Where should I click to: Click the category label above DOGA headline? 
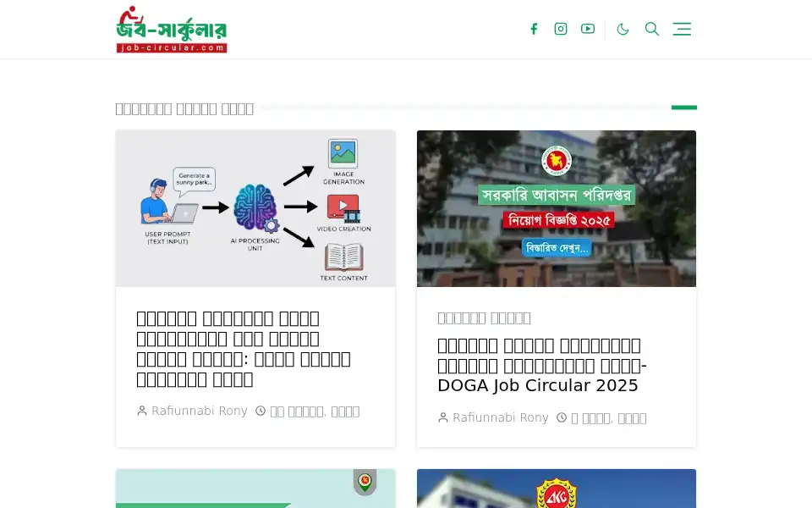[x=484, y=317]
